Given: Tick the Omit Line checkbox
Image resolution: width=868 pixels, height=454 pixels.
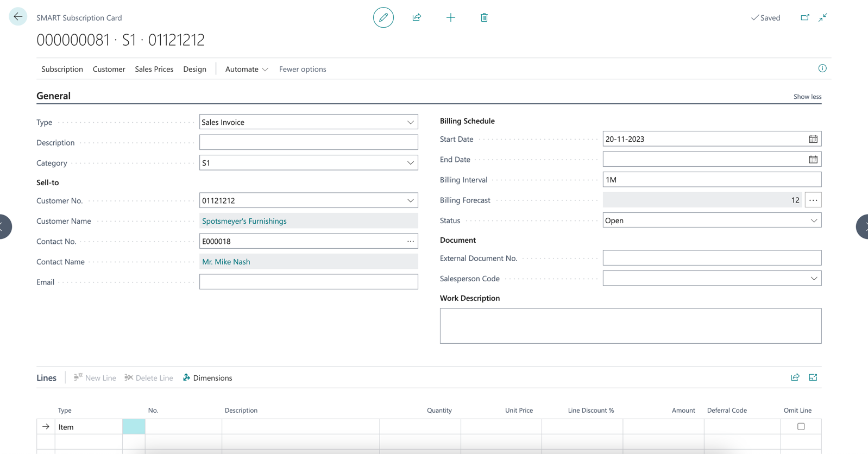Looking at the screenshot, I should point(801,427).
